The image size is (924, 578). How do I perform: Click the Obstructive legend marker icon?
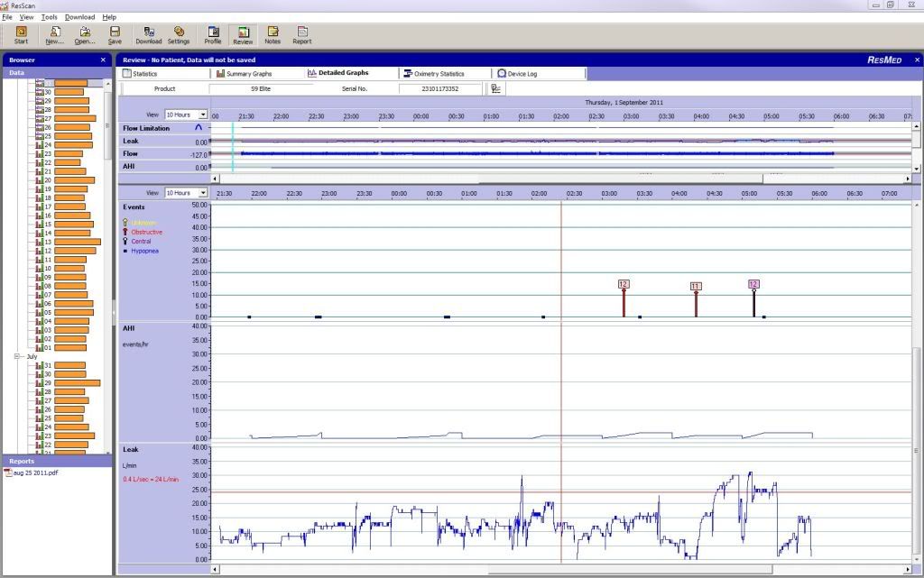click(125, 232)
